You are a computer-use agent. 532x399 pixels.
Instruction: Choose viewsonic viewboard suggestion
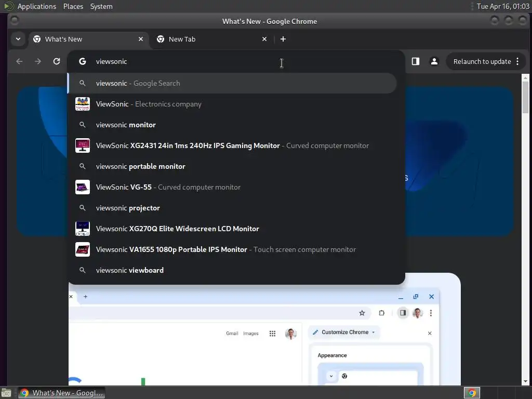[x=232, y=270]
